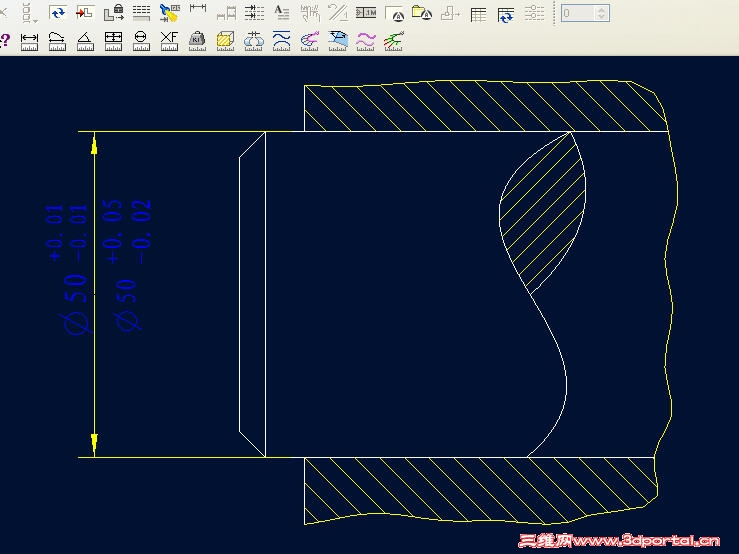This screenshot has width=739, height=554.
Task: Click the pairs clearance analysis icon
Action: pos(254,41)
